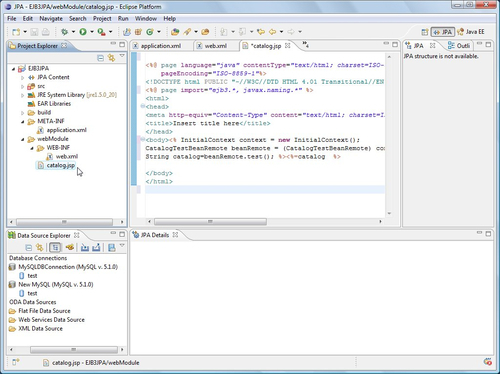This screenshot has width=500, height=374.
Task: Click the Search flashlight icon
Action: point(187,32)
